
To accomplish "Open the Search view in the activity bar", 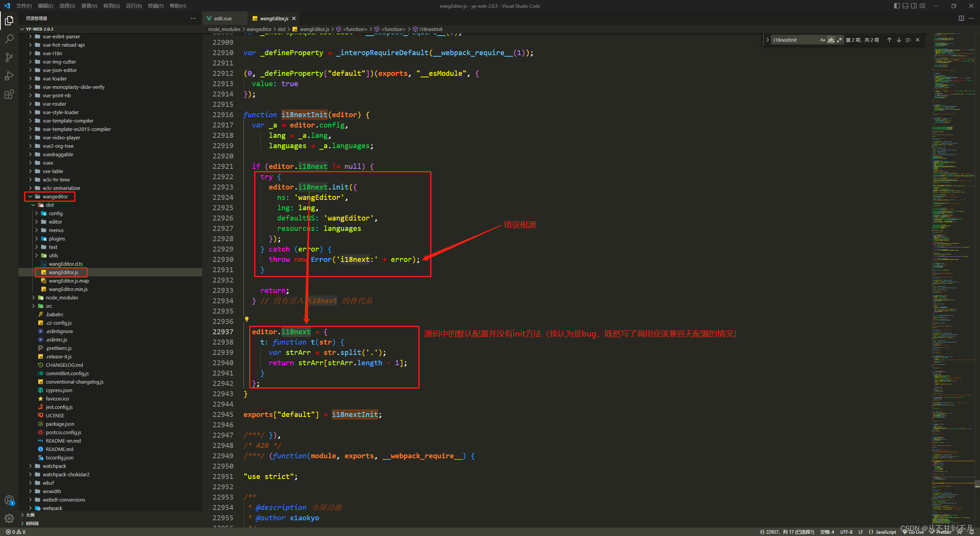I will [9, 39].
